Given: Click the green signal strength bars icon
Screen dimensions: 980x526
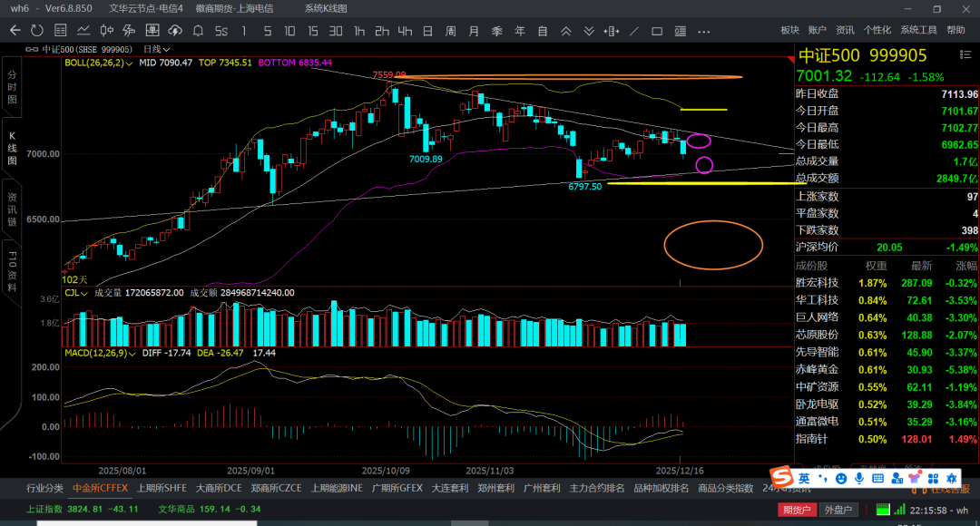Looking at the screenshot, I should coord(899,510).
